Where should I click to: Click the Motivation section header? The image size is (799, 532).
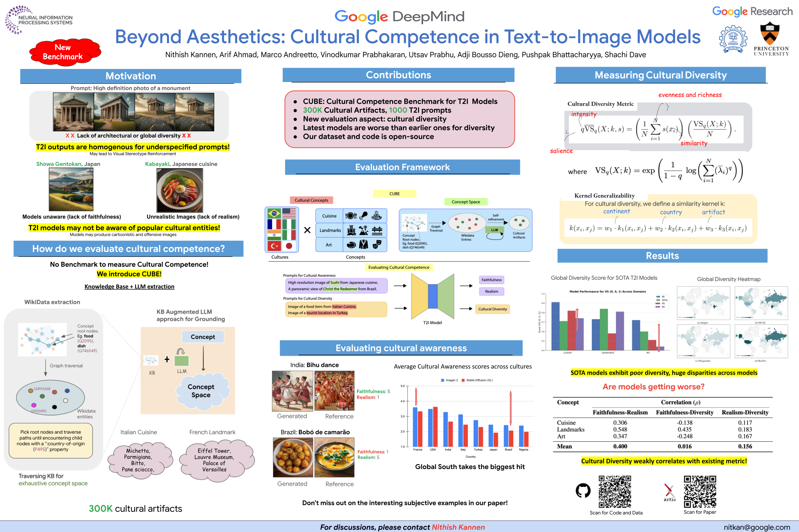point(131,76)
